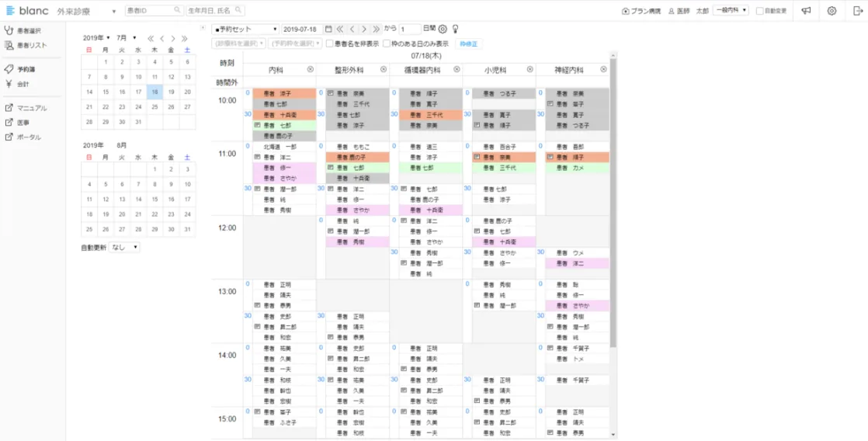This screenshot has width=868, height=441.
Task: Open the 2019年 year dropdown
Action: tap(97, 37)
